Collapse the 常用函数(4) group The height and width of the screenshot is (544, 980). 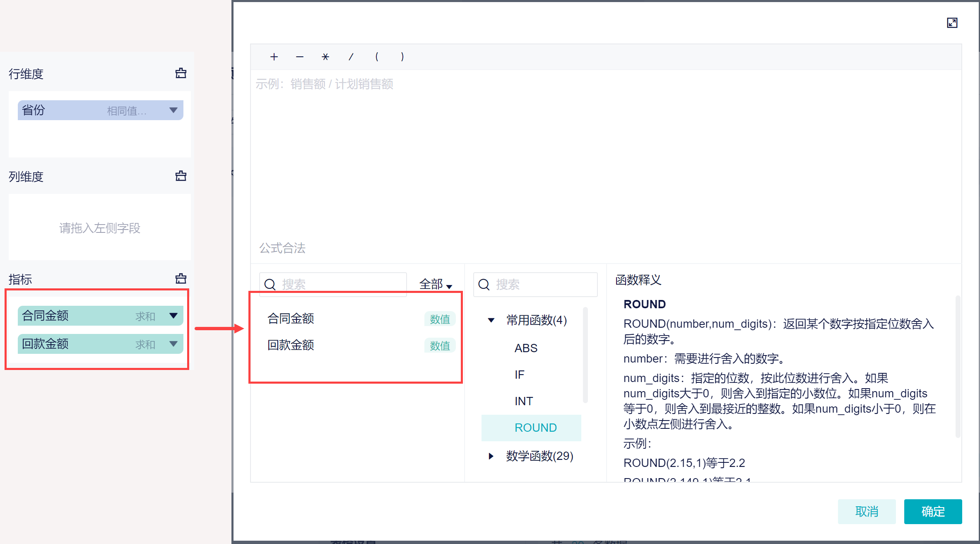pyautogui.click(x=491, y=320)
